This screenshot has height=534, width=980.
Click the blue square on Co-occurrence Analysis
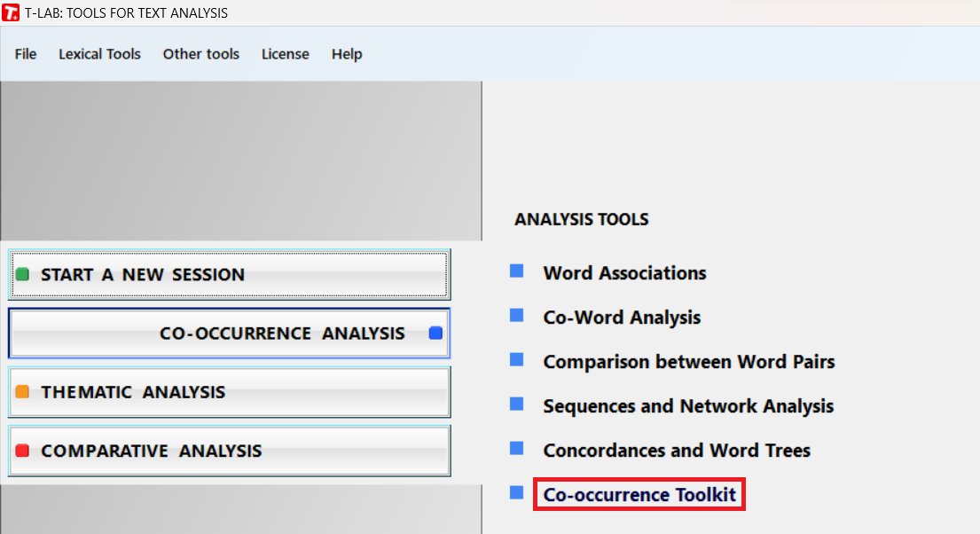pyautogui.click(x=435, y=334)
